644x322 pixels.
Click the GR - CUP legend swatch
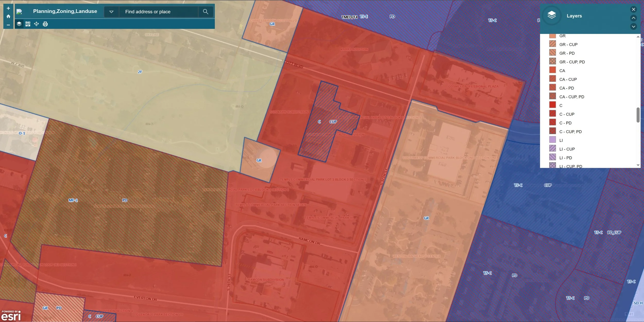pyautogui.click(x=552, y=44)
